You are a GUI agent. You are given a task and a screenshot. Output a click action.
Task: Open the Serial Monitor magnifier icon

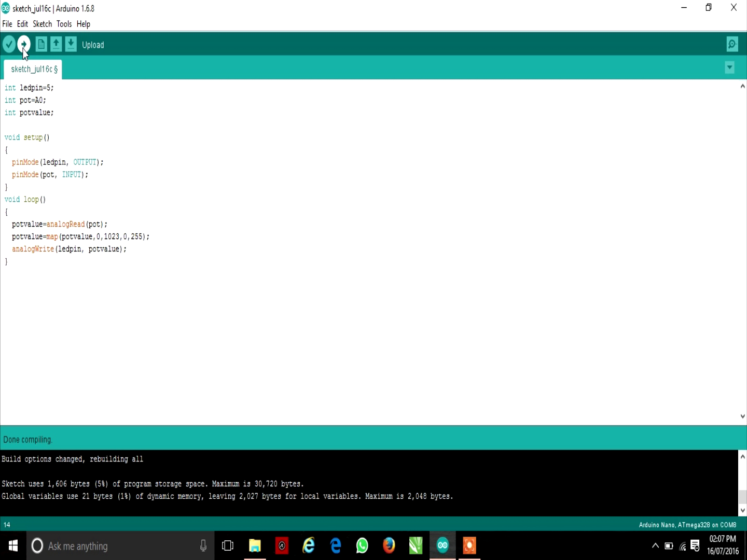click(x=732, y=45)
